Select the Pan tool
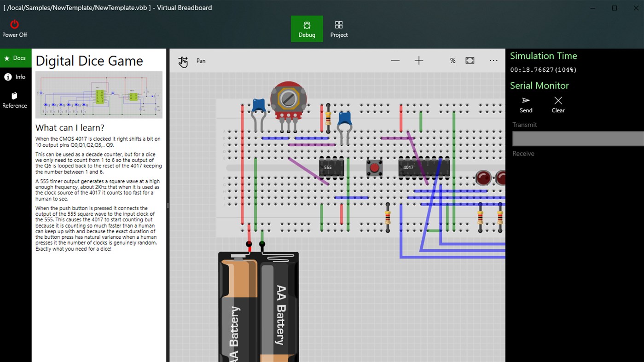This screenshot has width=644, height=362. click(183, 61)
